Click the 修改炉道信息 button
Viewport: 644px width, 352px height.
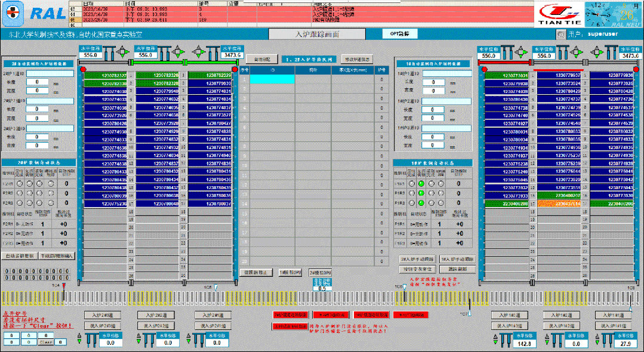pyautogui.click(x=358, y=60)
